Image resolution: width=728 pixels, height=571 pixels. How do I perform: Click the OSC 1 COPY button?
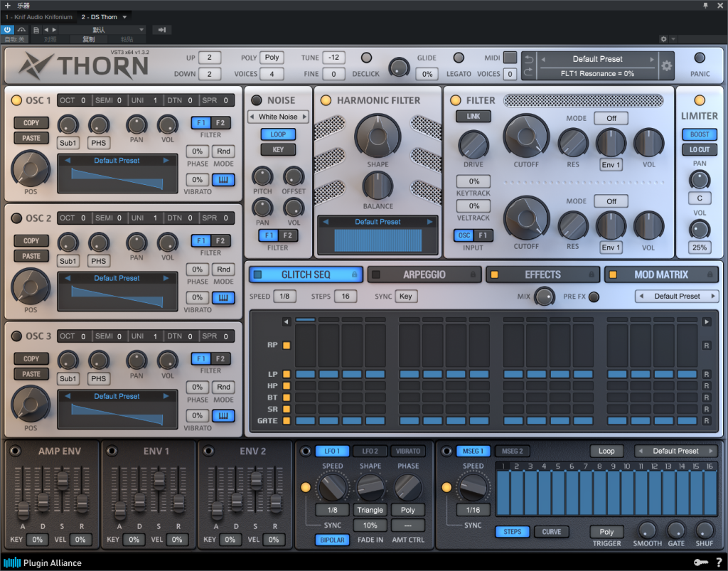pyautogui.click(x=31, y=123)
